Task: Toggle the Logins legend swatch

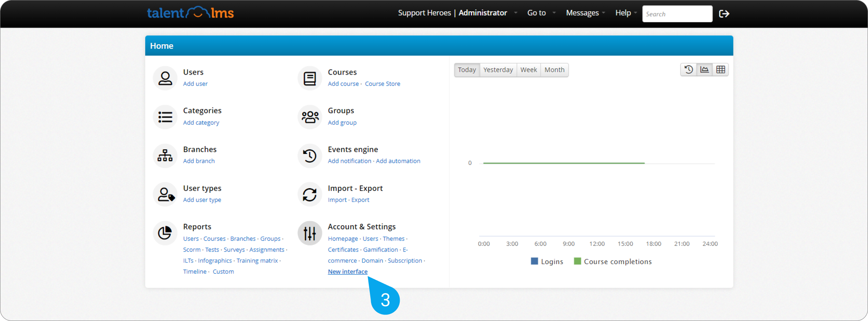Action: tap(534, 261)
